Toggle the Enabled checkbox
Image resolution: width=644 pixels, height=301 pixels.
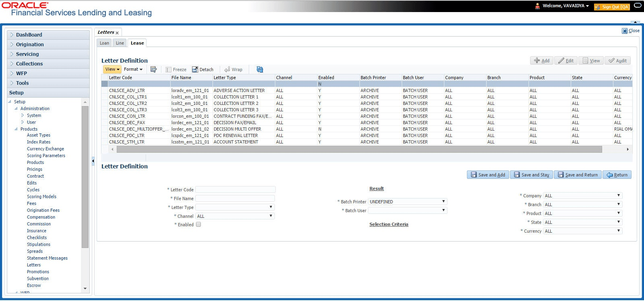point(198,225)
